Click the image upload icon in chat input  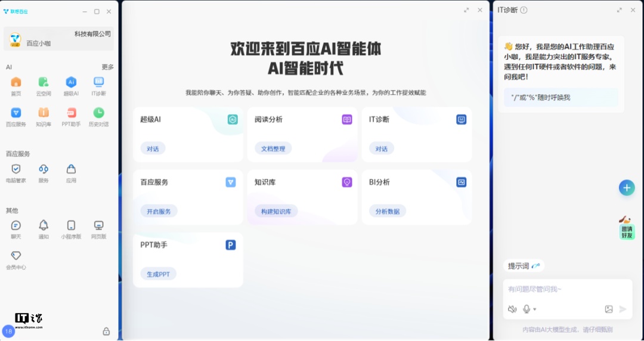(609, 309)
